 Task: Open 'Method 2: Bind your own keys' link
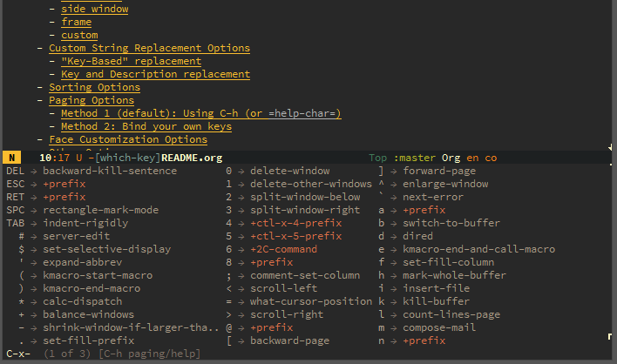click(x=146, y=126)
